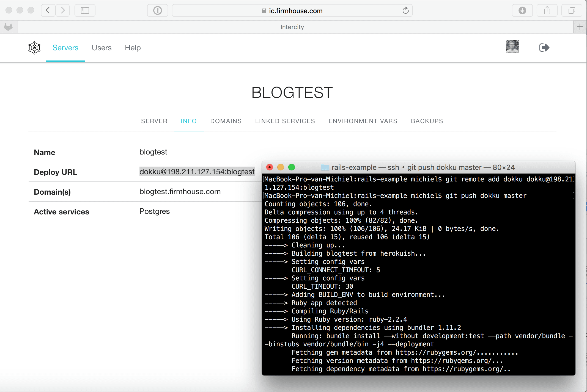This screenshot has height=392, width=587.
Task: Click the highlighted Deploy URL text
Action: pyautogui.click(x=197, y=172)
